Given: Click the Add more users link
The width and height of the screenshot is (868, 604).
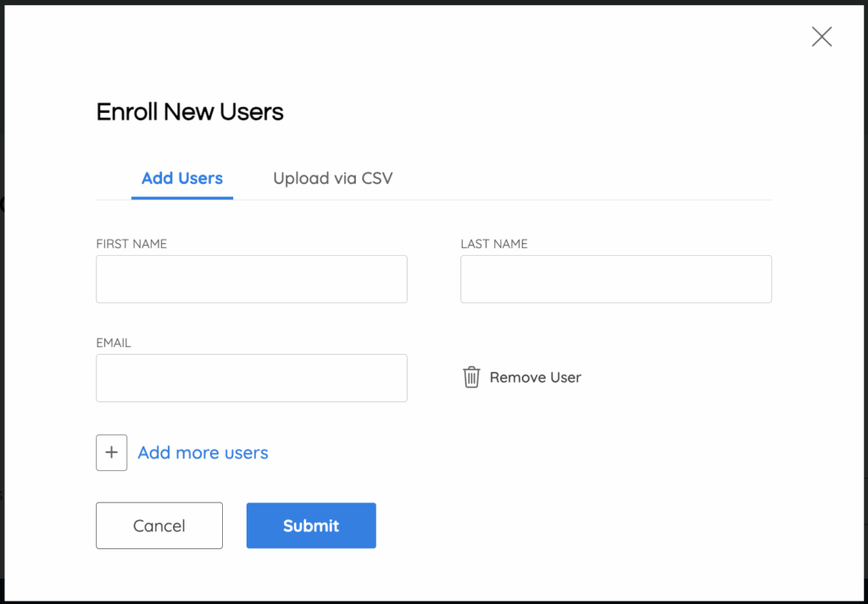Looking at the screenshot, I should (203, 453).
